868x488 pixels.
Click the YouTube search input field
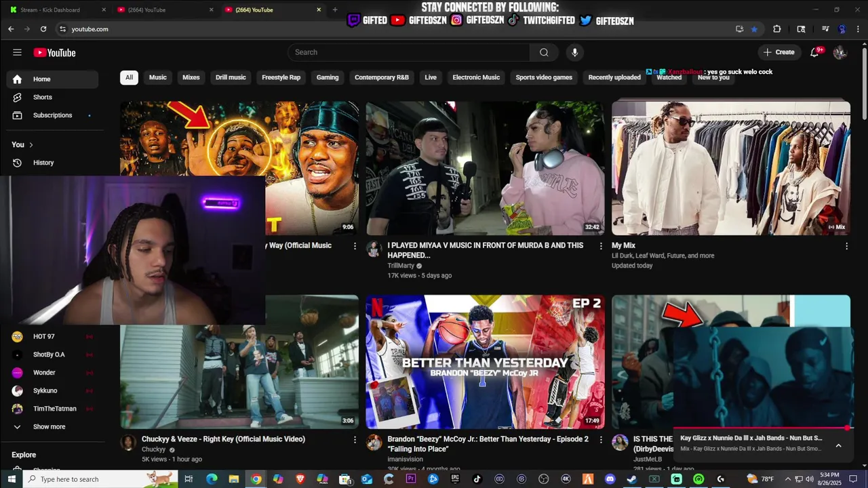pos(409,52)
